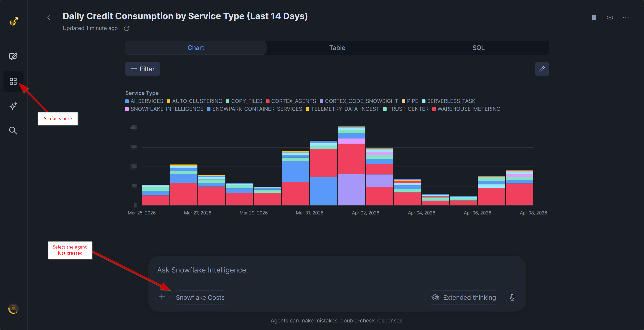Image resolution: width=644 pixels, height=330 pixels.
Task: Copy link using the chain link icon
Action: (x=610, y=18)
